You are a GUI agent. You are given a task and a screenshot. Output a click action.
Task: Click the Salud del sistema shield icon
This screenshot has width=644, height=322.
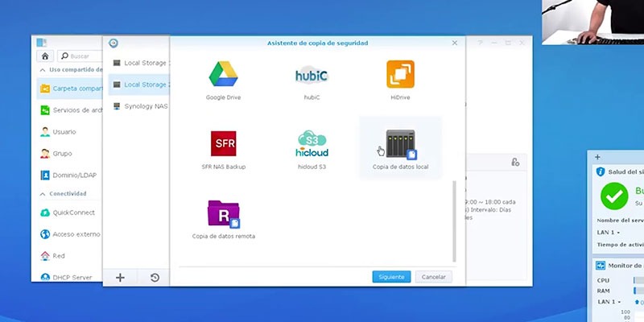pyautogui.click(x=601, y=171)
